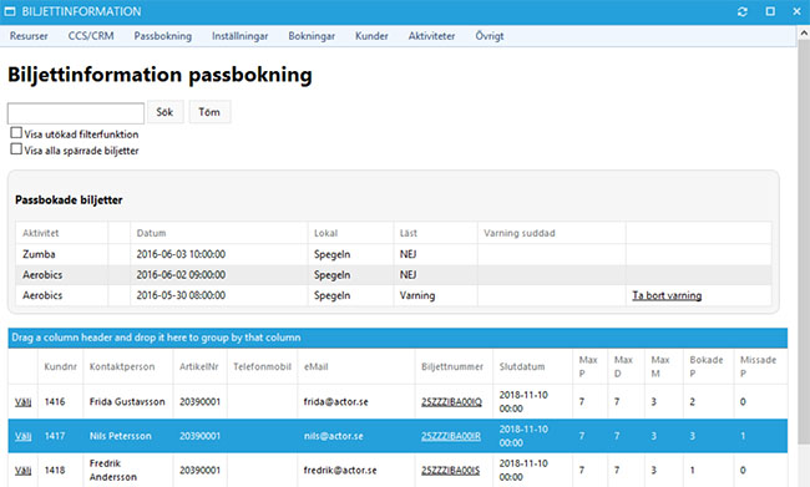Click Välj link for Nils Petersson
Screen dimensions: 810x487
(23, 436)
